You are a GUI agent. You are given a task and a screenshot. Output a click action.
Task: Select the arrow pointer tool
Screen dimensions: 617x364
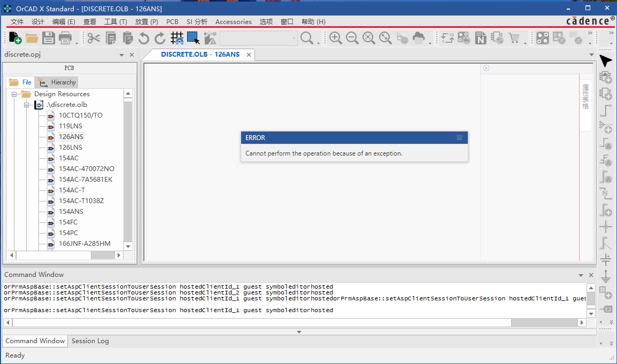click(x=605, y=61)
